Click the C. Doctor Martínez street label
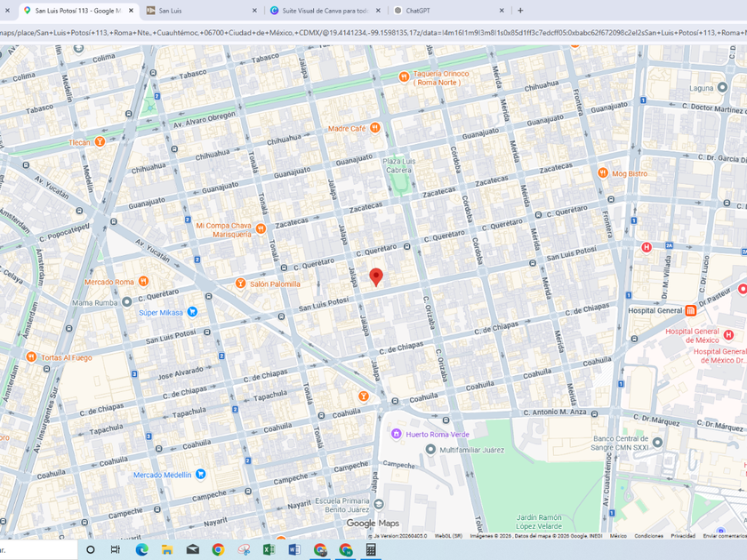 tap(713, 108)
